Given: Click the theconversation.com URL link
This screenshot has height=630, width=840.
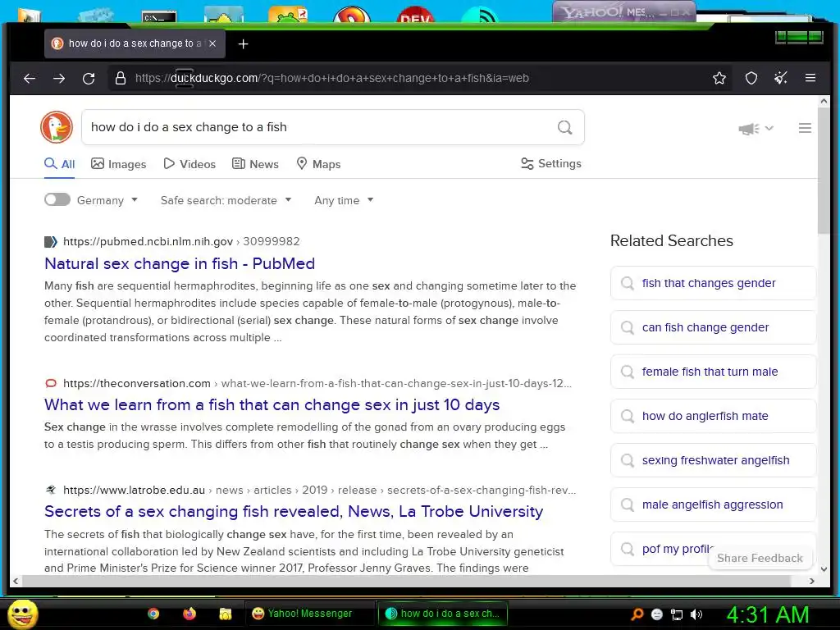Looking at the screenshot, I should click(x=137, y=384).
